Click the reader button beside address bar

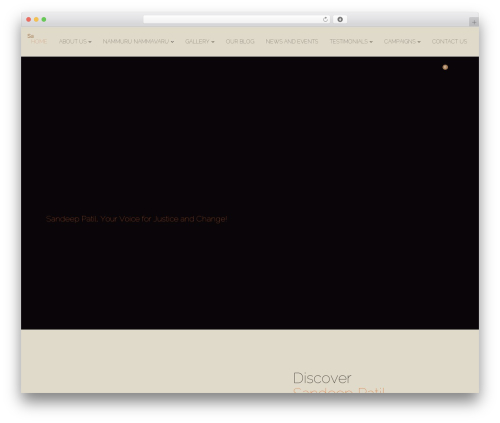(x=340, y=20)
